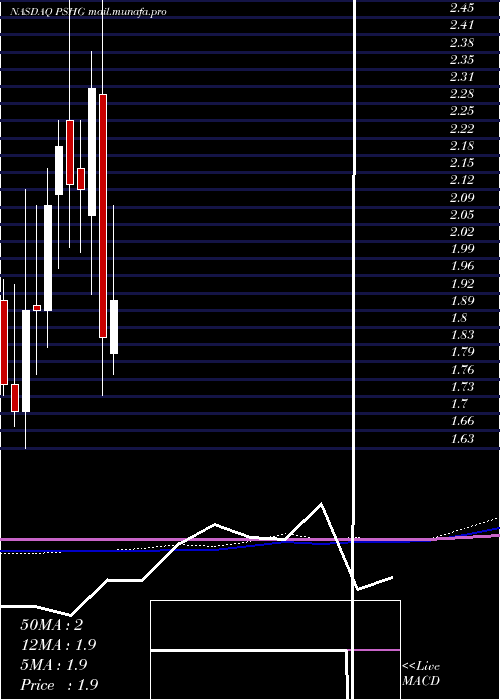Screen dimensions: 500x700
Task: Click the 1.83 price axis label
Action: 462,335
